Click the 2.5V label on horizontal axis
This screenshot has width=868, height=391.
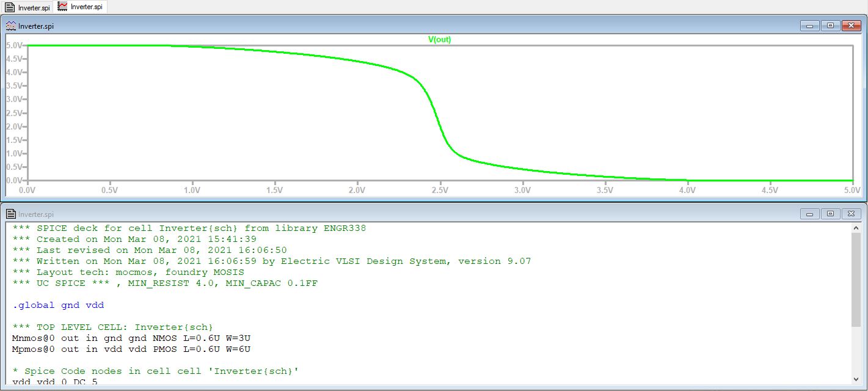[440, 190]
